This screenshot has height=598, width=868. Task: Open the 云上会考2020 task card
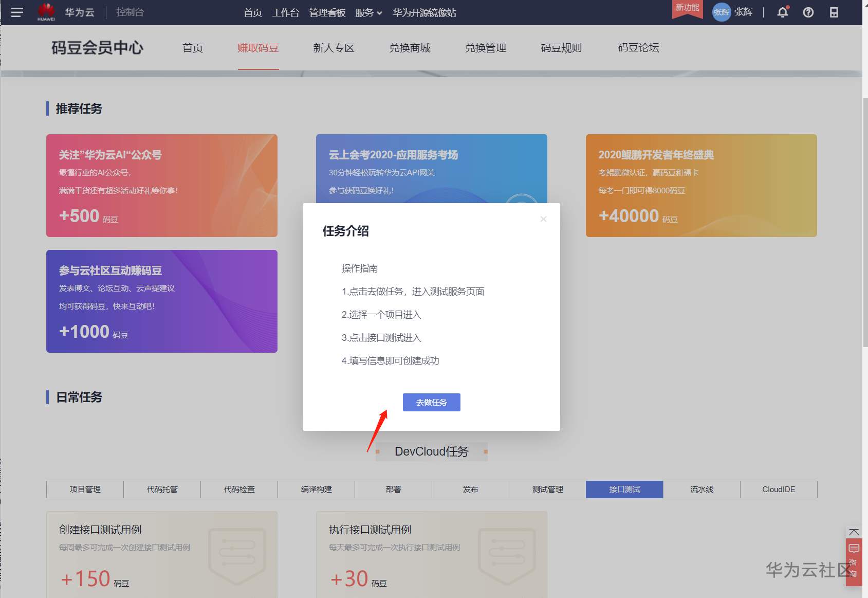coord(432,169)
